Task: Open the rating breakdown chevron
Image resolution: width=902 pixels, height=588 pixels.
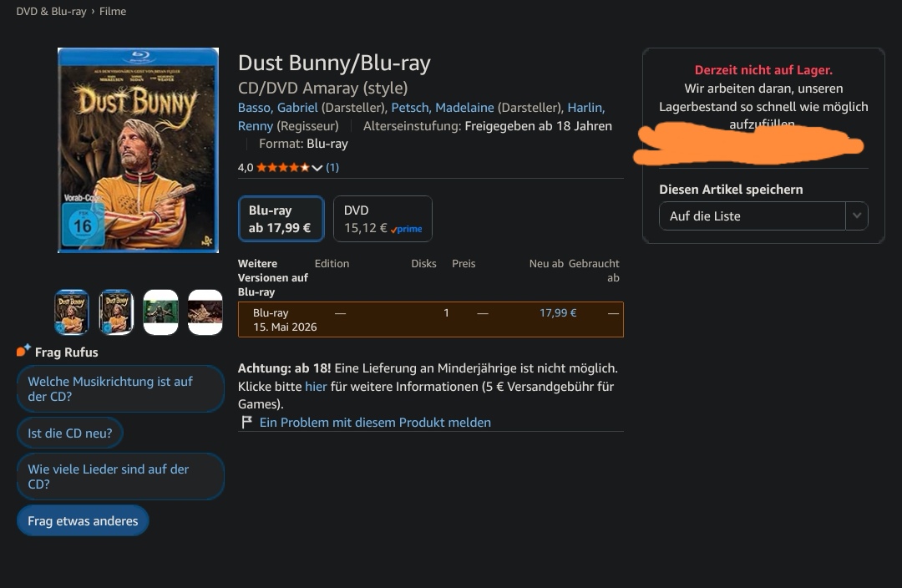Action: coord(317,168)
